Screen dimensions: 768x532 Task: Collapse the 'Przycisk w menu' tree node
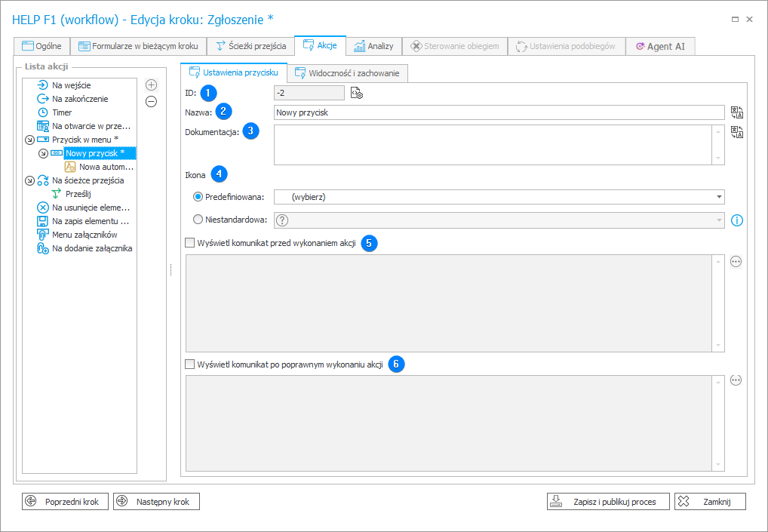[29, 140]
